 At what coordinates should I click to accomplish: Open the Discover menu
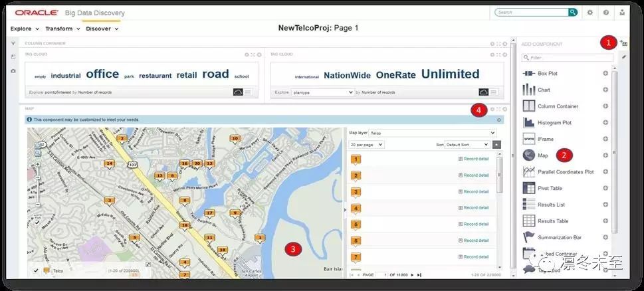pos(102,29)
